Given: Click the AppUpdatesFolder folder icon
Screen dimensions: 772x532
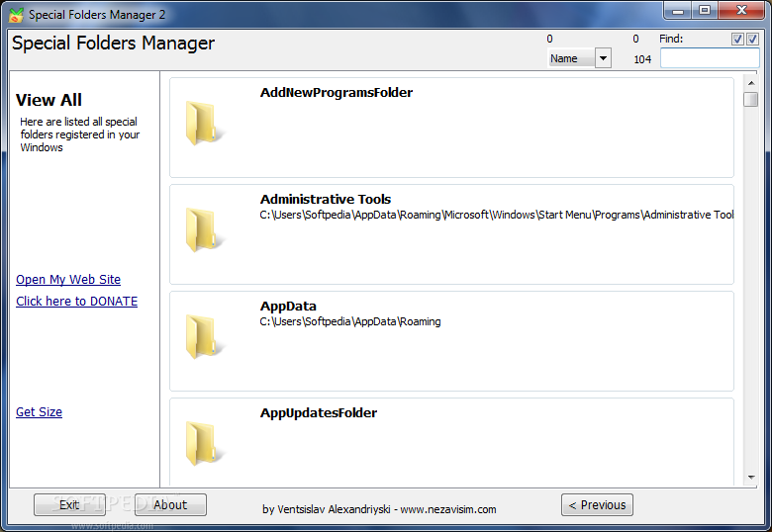Looking at the screenshot, I should (x=203, y=443).
